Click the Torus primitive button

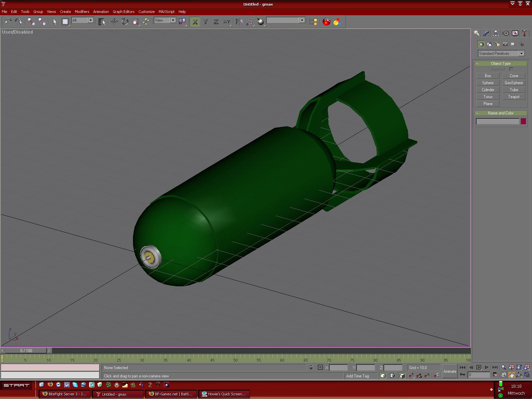click(488, 97)
